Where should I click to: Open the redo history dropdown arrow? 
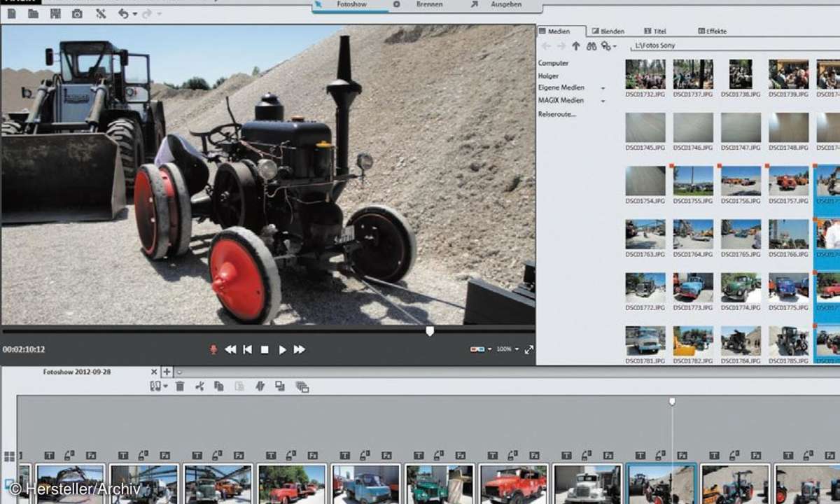pos(158,14)
